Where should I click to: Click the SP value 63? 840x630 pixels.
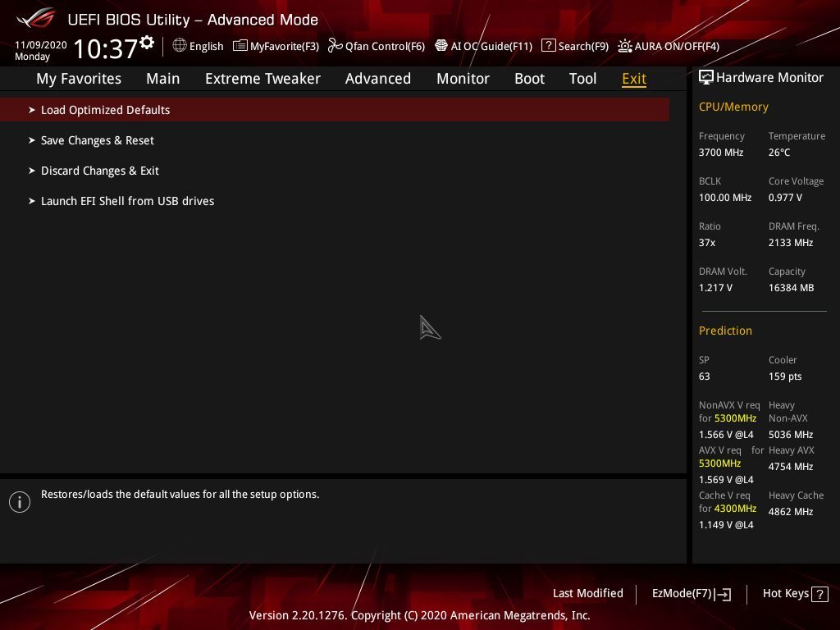coord(704,377)
